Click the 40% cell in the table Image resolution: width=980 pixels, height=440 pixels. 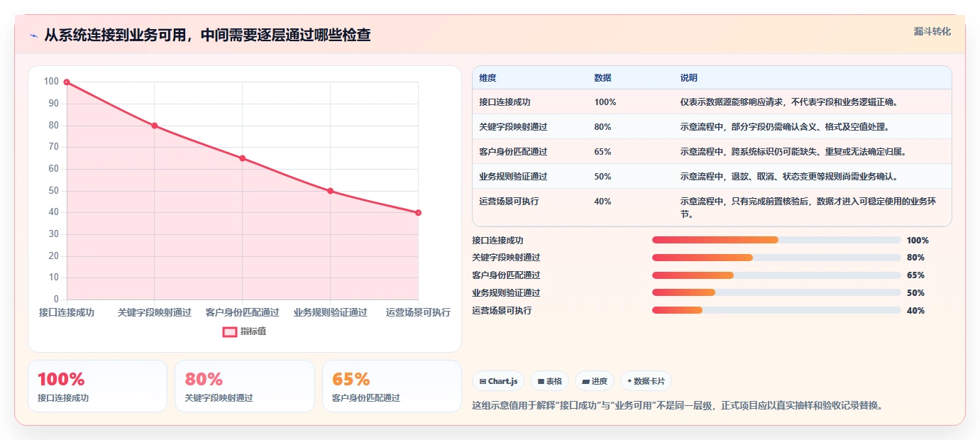(x=602, y=202)
